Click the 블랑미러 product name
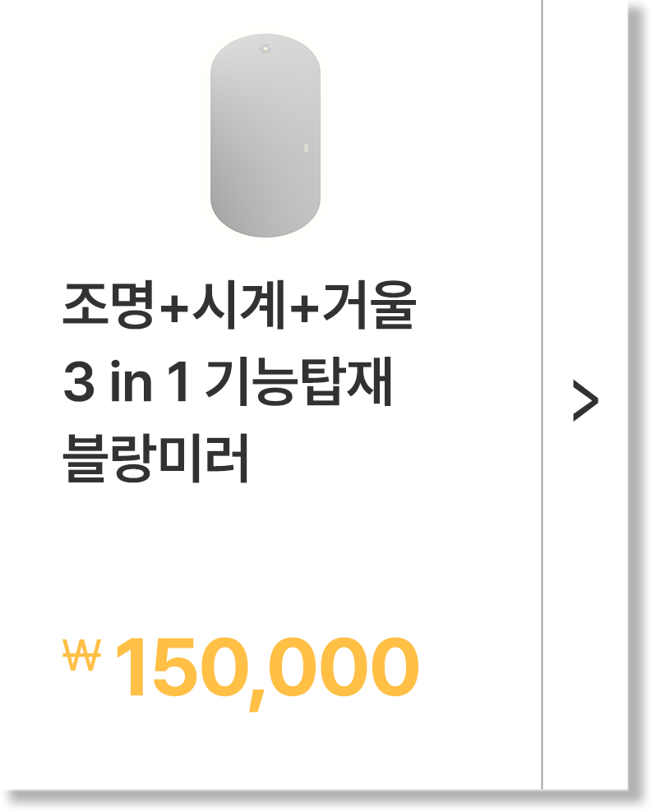651x812 pixels. (155, 458)
